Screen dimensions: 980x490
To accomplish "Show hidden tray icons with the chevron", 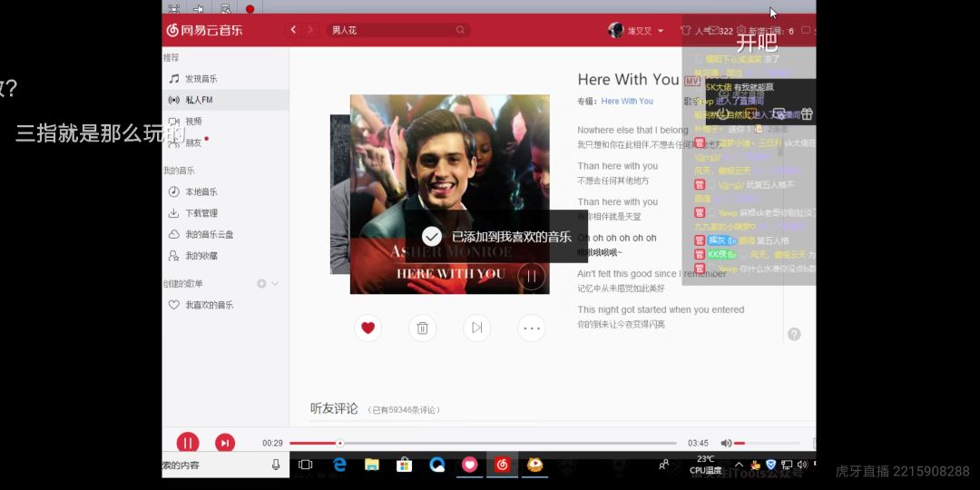I will point(739,465).
